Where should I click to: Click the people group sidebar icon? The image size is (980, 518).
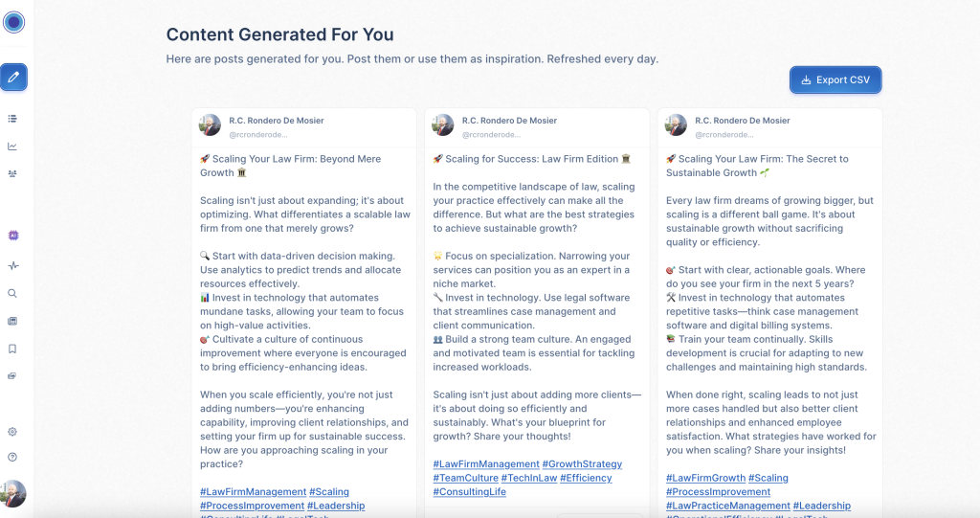click(12, 173)
